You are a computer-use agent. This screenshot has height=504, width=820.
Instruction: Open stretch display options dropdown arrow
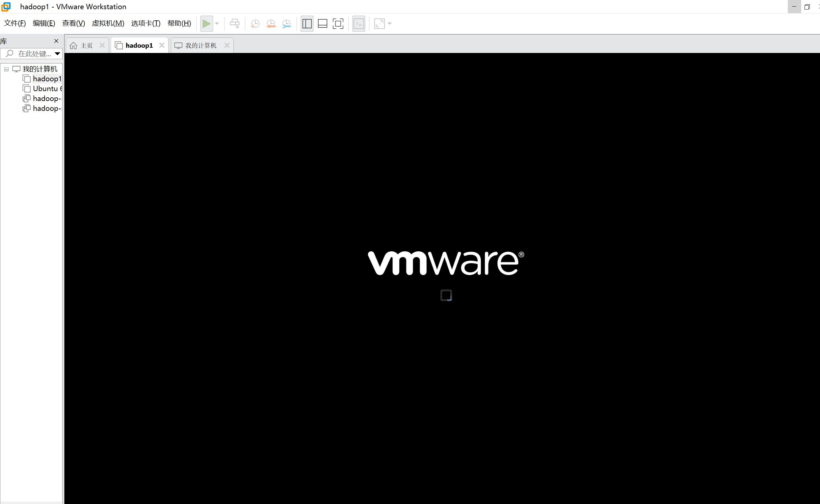(x=390, y=24)
